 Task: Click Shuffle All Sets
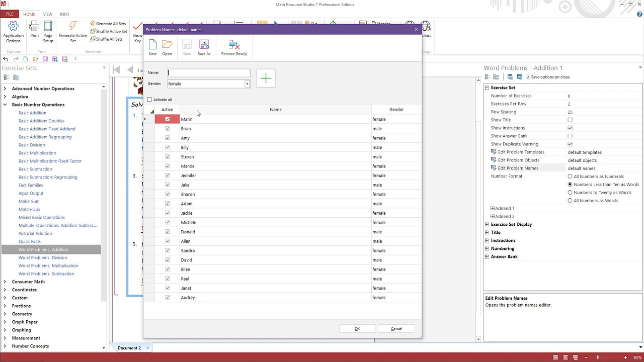click(106, 39)
